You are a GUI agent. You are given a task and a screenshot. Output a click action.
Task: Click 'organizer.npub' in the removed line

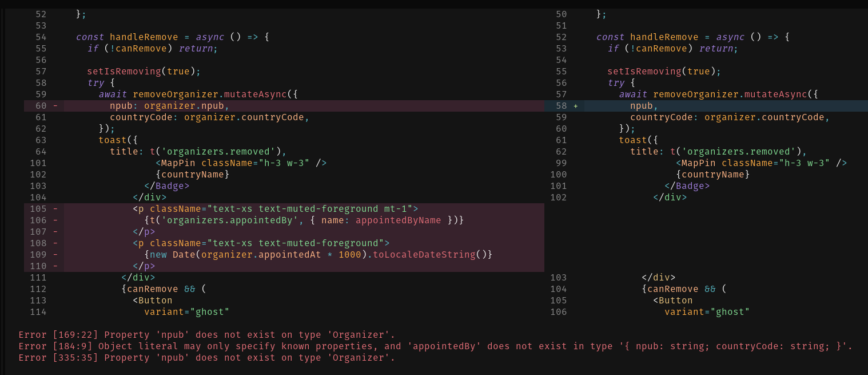click(186, 106)
